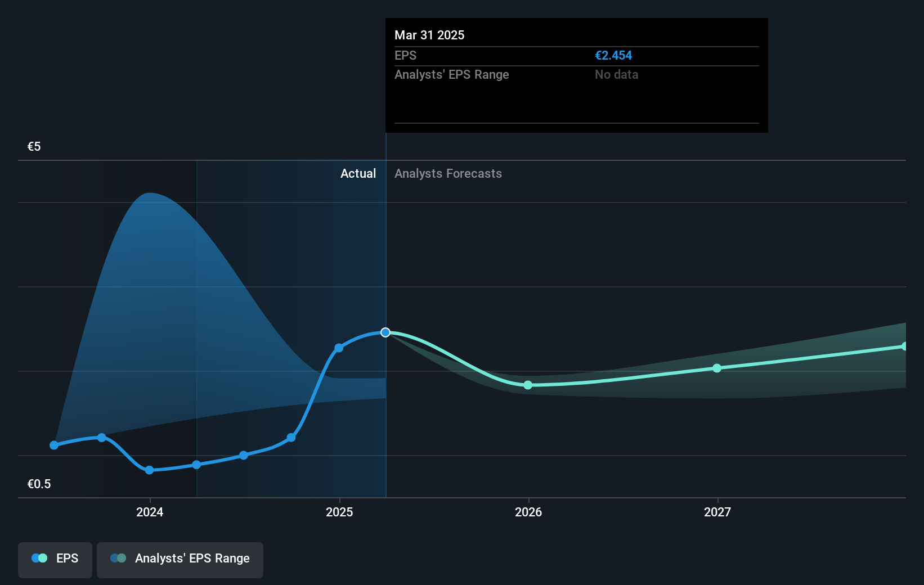
Task: Click the lowest EPS point at 2024
Action: [149, 470]
